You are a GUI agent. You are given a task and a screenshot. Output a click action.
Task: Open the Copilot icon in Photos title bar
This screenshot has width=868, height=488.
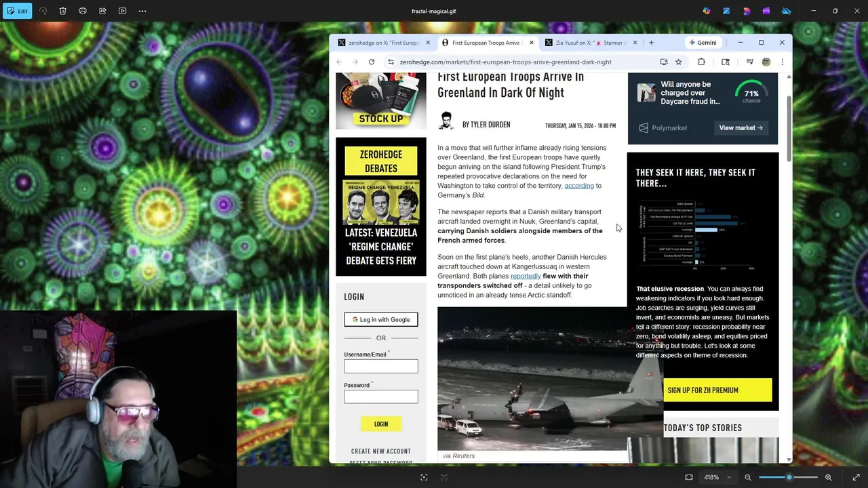[707, 11]
